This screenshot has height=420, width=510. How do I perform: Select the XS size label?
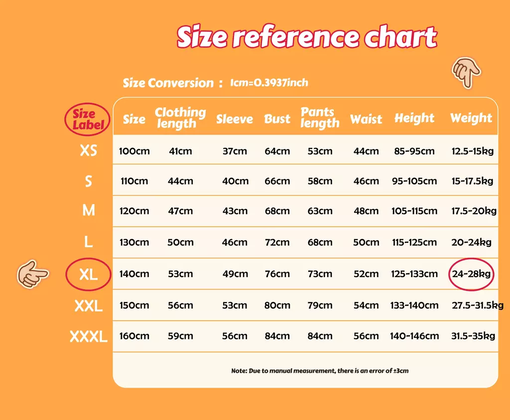[89, 150]
